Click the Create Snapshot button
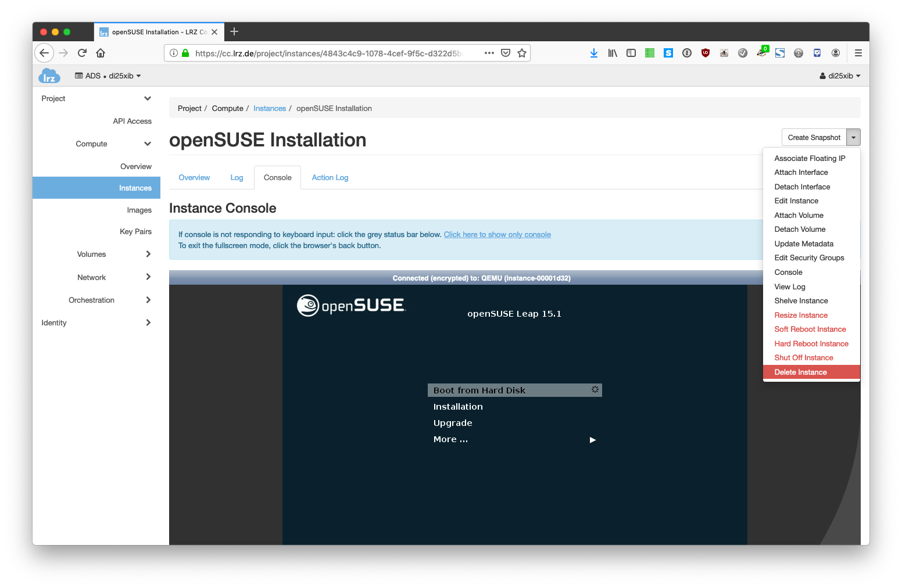This screenshot has height=588, width=902. point(814,138)
